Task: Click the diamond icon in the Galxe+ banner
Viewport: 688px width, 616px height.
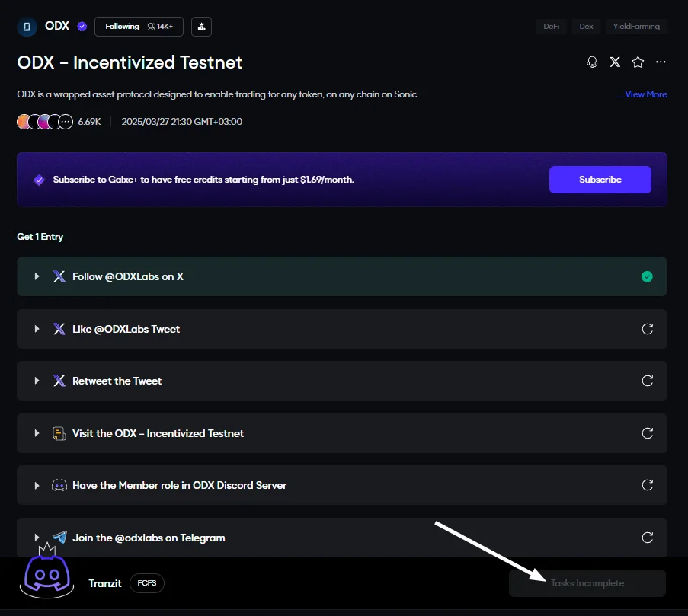Action: pos(39,180)
